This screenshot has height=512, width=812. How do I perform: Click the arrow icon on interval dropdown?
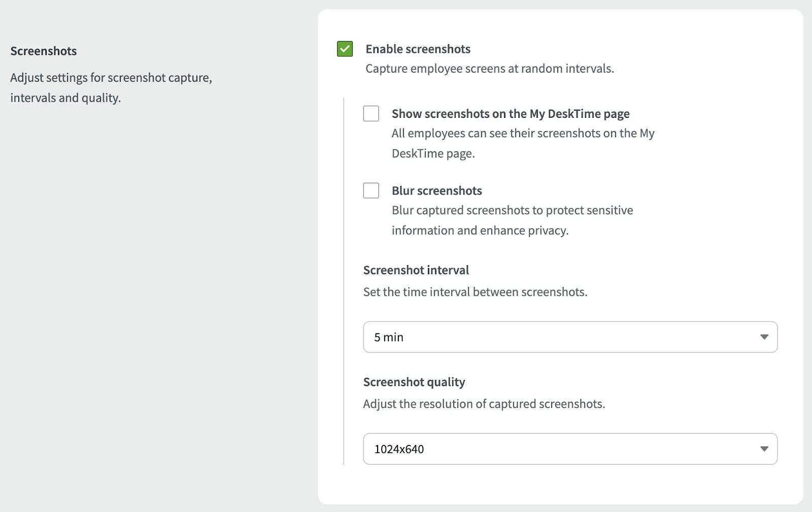pos(764,337)
